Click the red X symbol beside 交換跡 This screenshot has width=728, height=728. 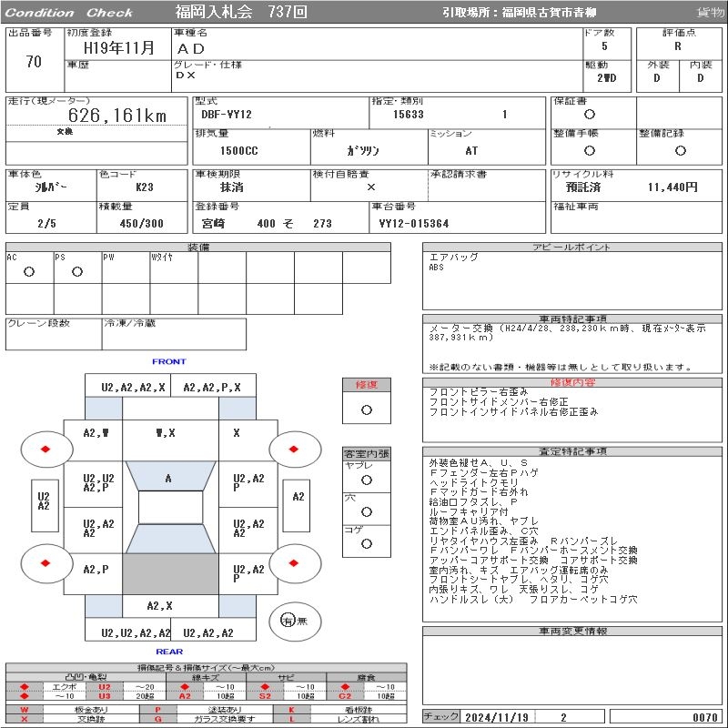click(x=25, y=719)
